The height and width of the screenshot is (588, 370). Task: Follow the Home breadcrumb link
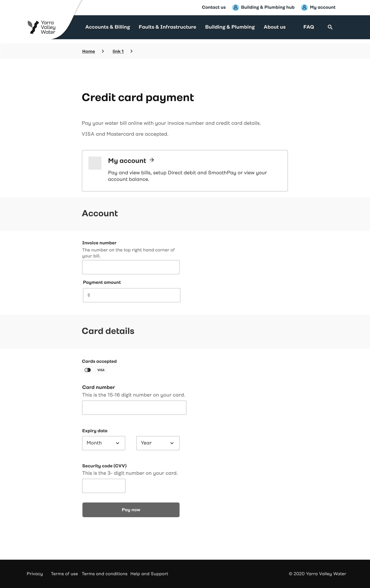point(89,51)
